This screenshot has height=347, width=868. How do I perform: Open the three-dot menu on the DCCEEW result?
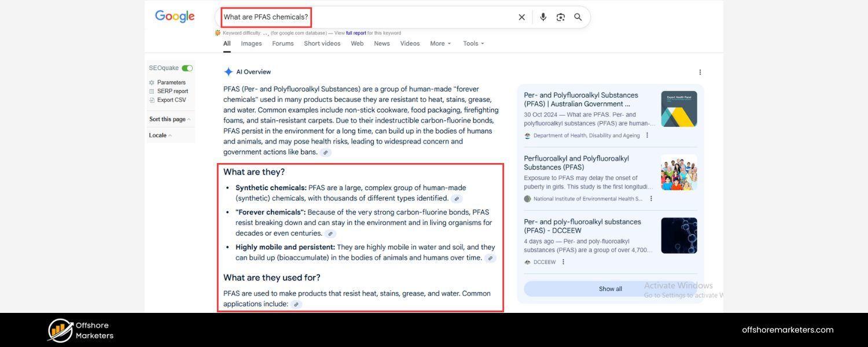pos(563,261)
